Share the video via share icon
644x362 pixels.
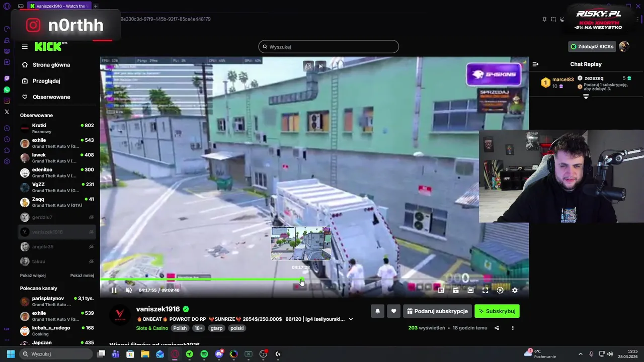(497, 328)
